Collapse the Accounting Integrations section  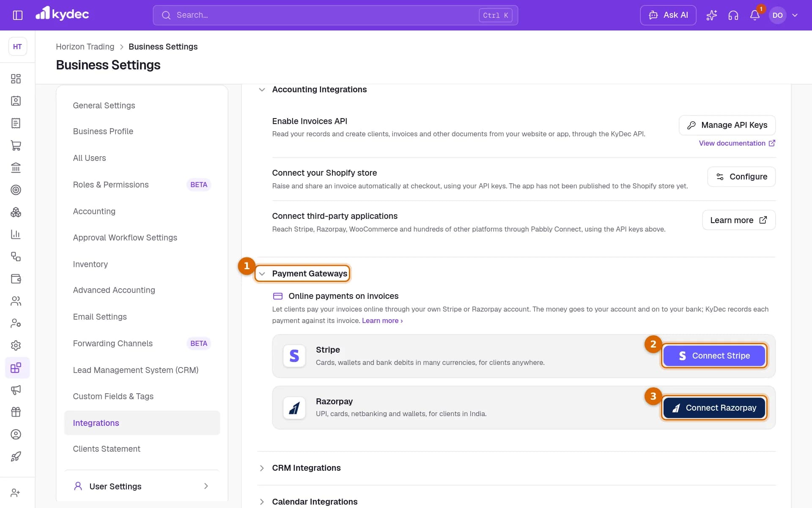point(262,90)
